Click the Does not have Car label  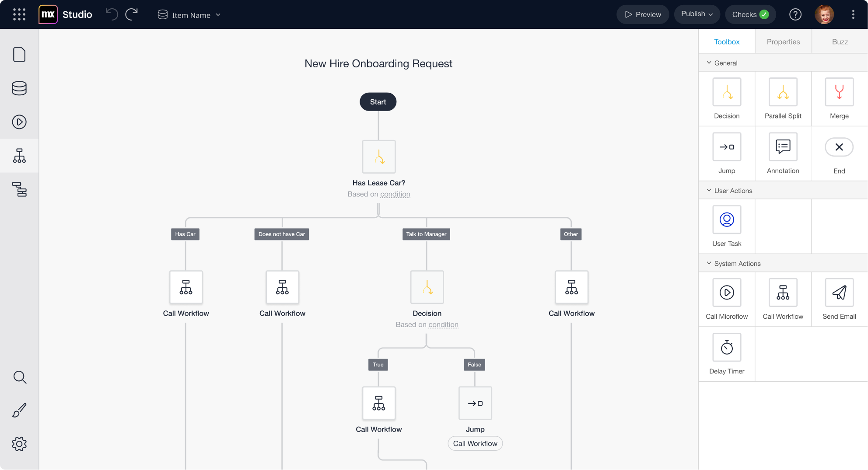282,234
